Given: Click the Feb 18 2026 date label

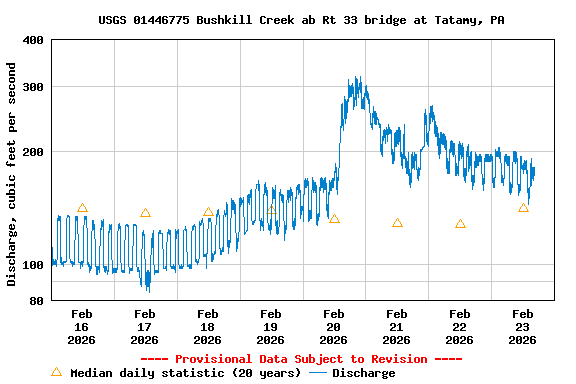Looking at the screenshot, I should pos(208,327).
